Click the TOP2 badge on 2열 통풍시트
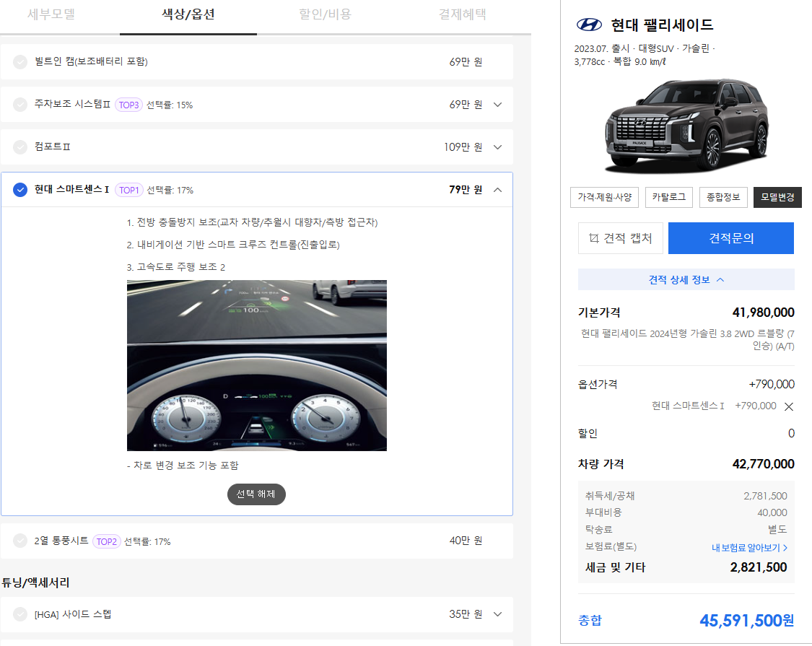812x646 pixels. click(x=107, y=541)
